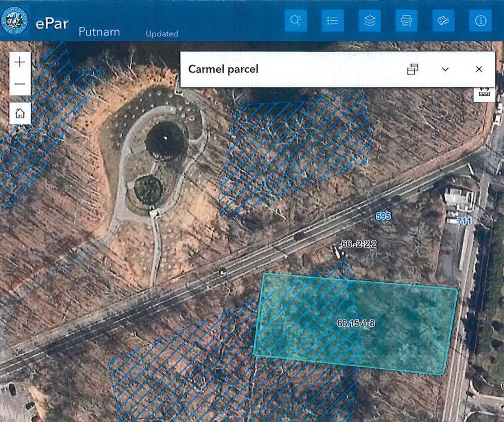The height and width of the screenshot is (422, 504).
Task: Close the Carmel parcel popup
Action: [479, 69]
